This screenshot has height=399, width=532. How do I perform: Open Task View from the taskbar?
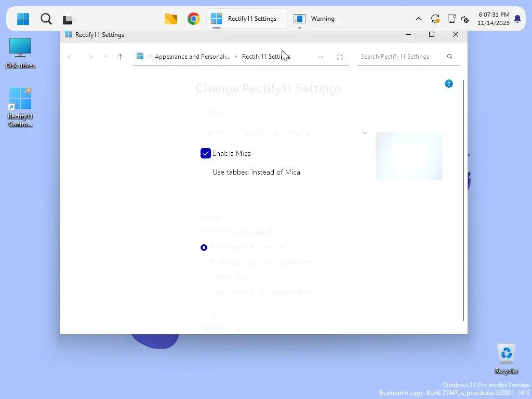(68, 19)
